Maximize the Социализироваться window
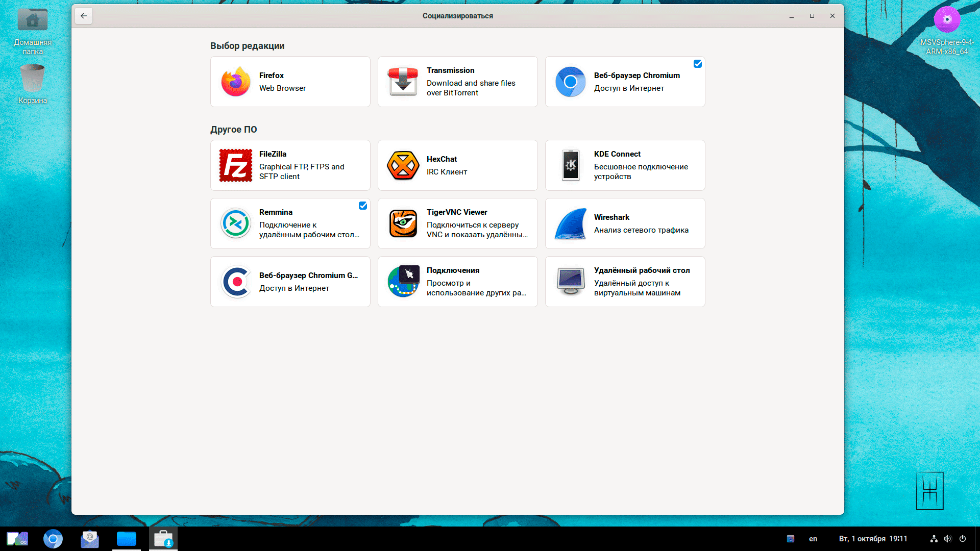Viewport: 980px width, 551px height. coord(812,16)
